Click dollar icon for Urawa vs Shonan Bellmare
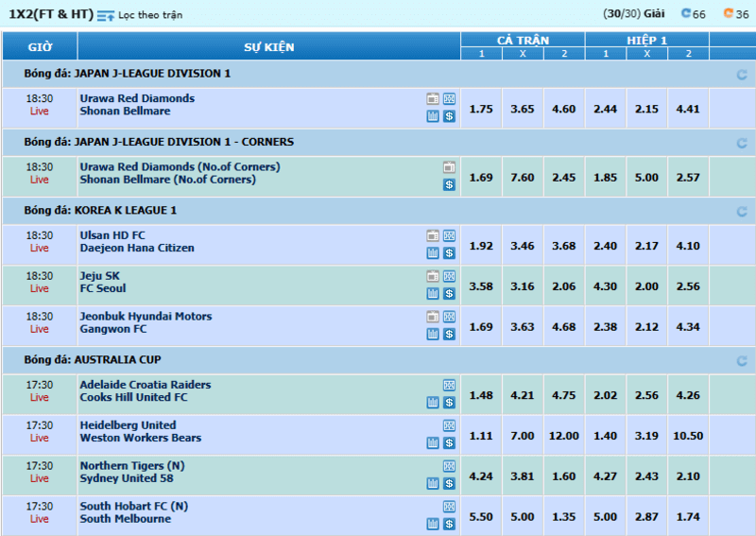The image size is (756, 536). [450, 115]
